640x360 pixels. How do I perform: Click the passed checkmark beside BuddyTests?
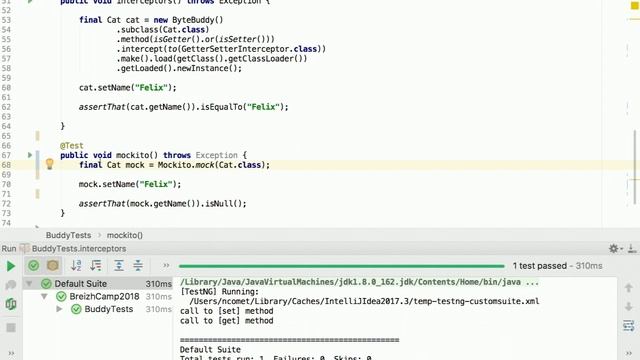pyautogui.click(x=76, y=309)
